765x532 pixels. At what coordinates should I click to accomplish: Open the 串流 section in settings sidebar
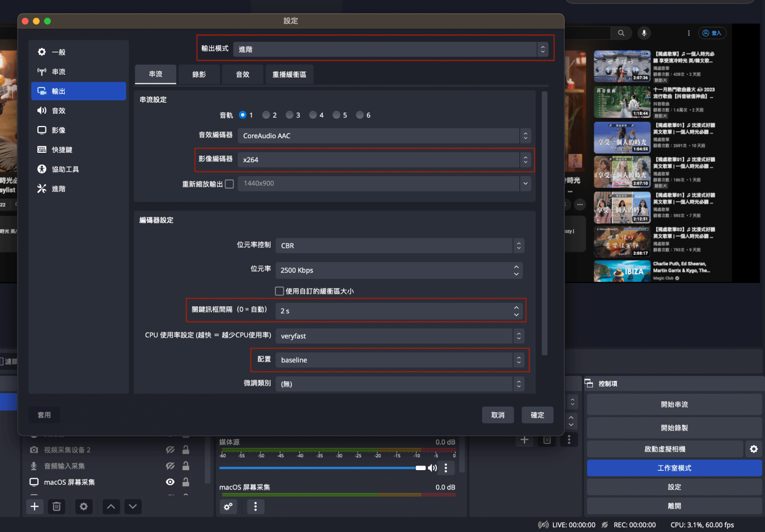coord(58,72)
